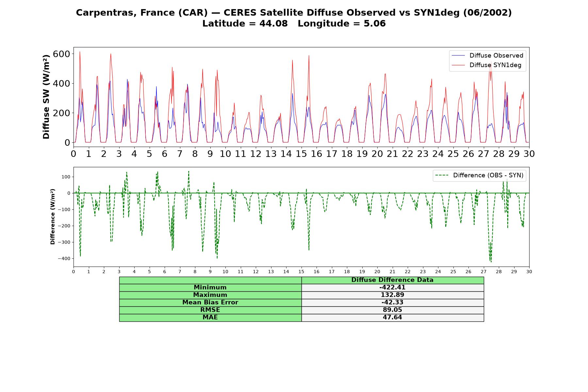The width and height of the screenshot is (588, 392).
Task: Click day 28 tick on lower x-axis
Action: 498,272
